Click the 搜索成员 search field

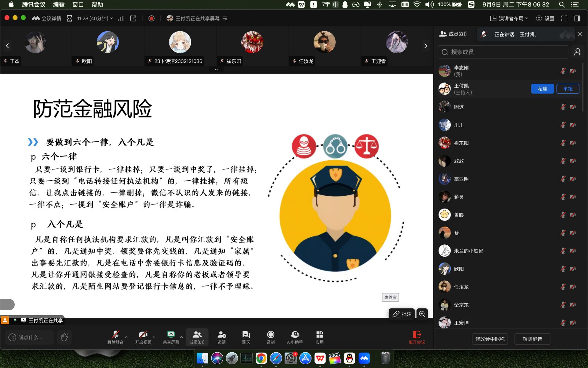(503, 52)
